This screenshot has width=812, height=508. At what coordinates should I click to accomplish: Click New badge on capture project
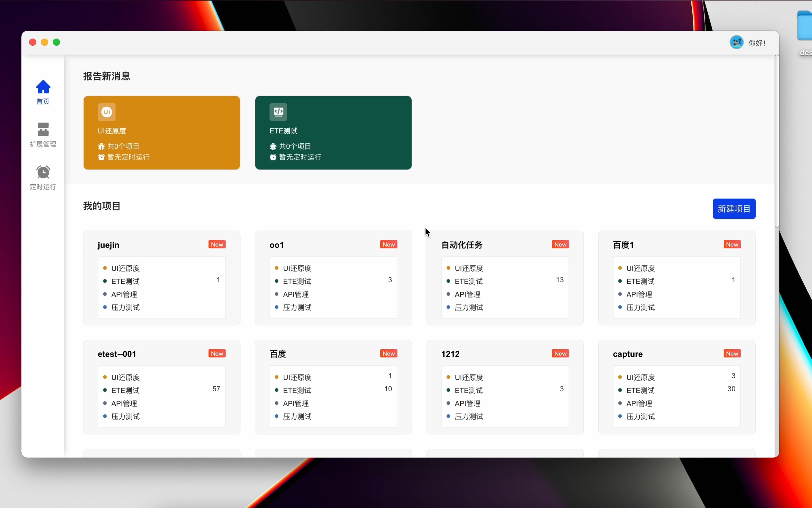click(733, 353)
